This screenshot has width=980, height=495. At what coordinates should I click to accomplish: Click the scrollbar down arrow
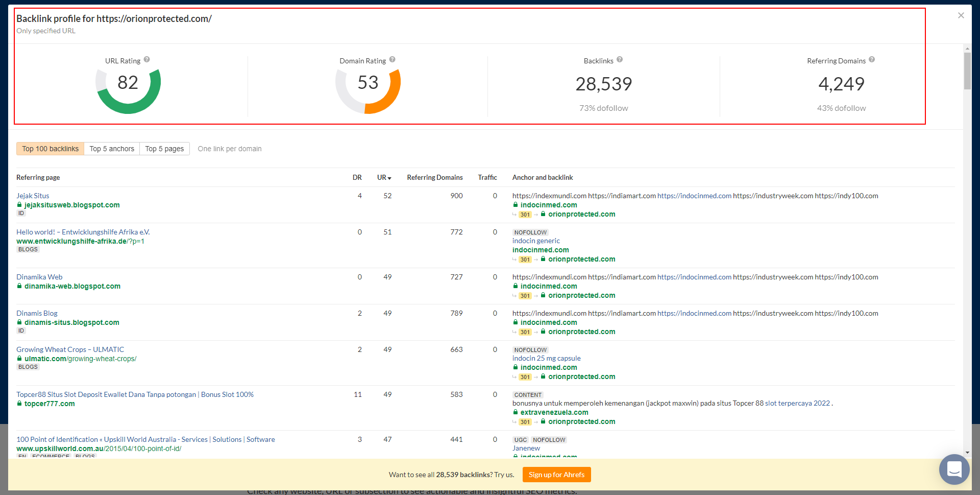[967, 452]
